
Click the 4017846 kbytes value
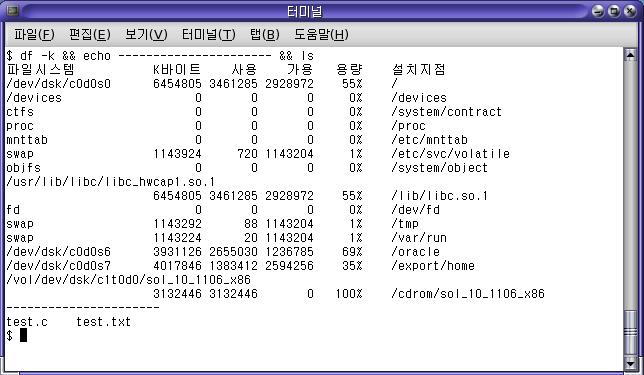177,265
